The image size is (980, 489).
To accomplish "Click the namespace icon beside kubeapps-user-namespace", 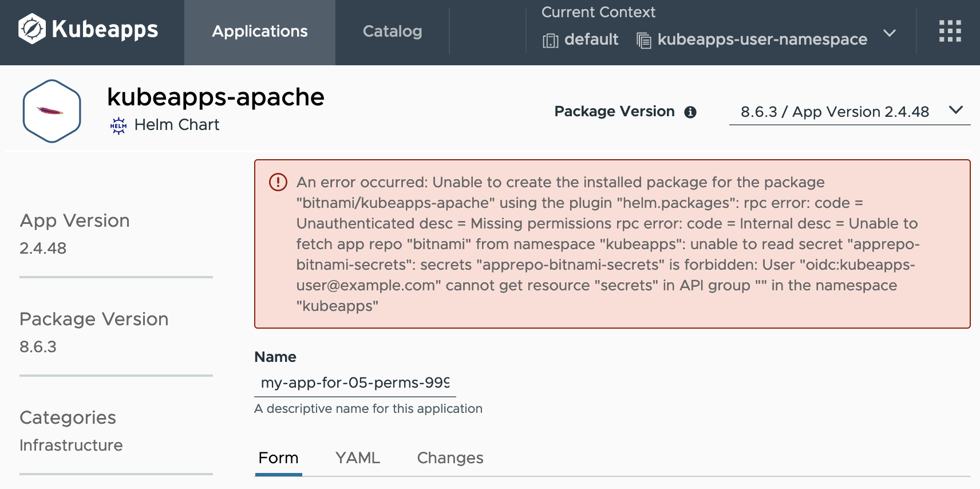I will pos(644,40).
